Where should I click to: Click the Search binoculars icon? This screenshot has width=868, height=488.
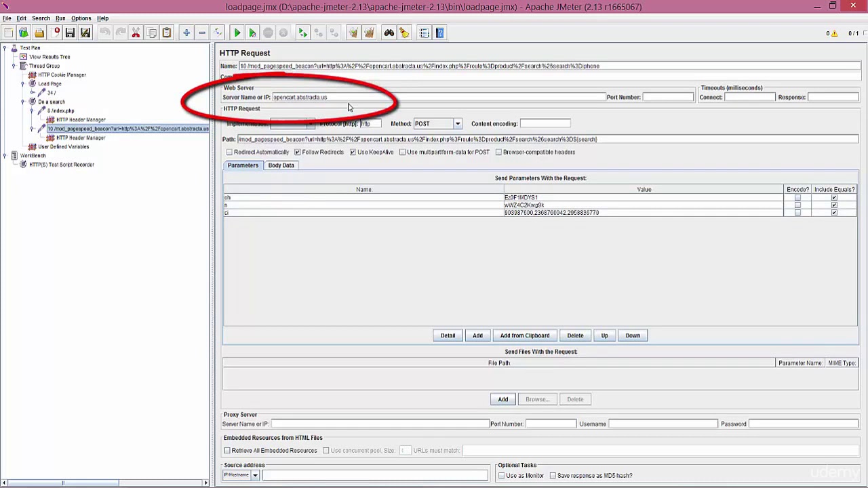pyautogui.click(x=389, y=33)
